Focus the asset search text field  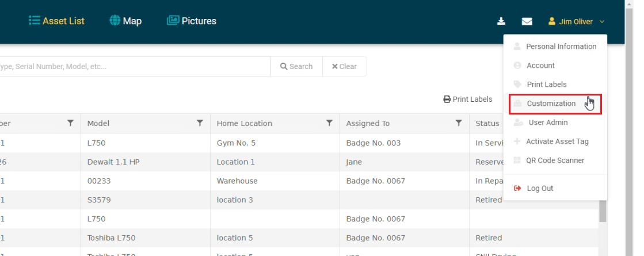coord(132,66)
